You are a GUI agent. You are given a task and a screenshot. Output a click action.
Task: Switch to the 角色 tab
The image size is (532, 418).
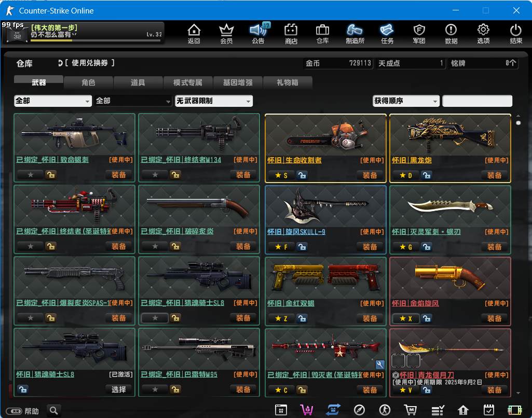[88, 82]
